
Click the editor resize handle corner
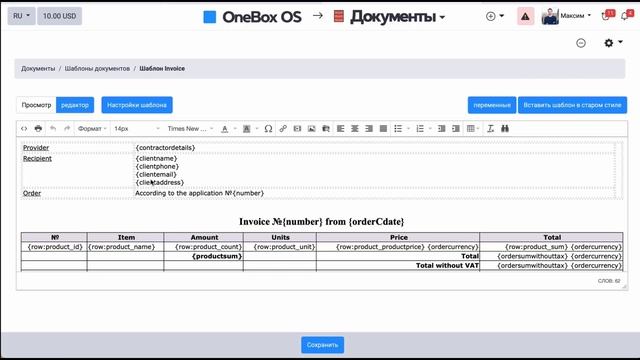(x=624, y=287)
